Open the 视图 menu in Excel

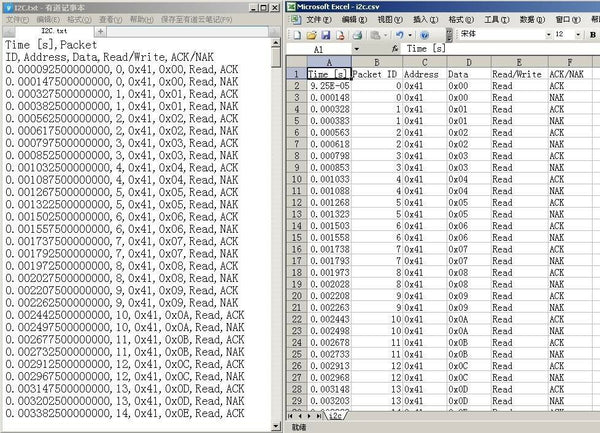(x=390, y=20)
